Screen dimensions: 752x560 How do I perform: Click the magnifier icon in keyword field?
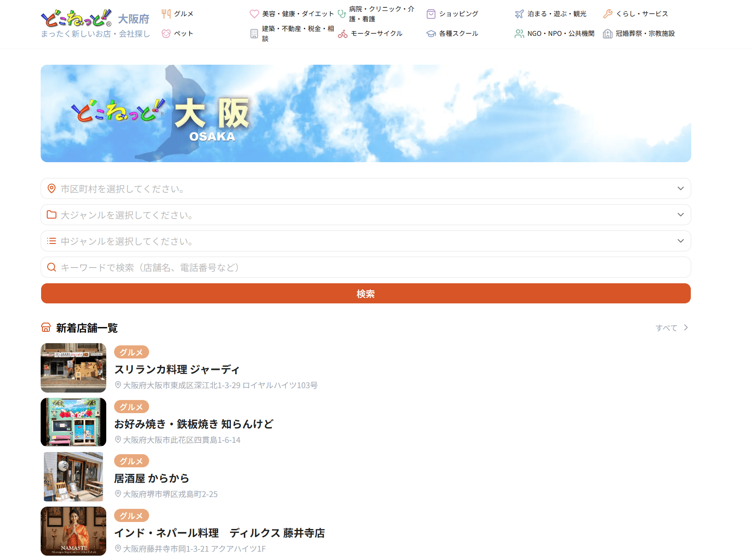coord(52,267)
